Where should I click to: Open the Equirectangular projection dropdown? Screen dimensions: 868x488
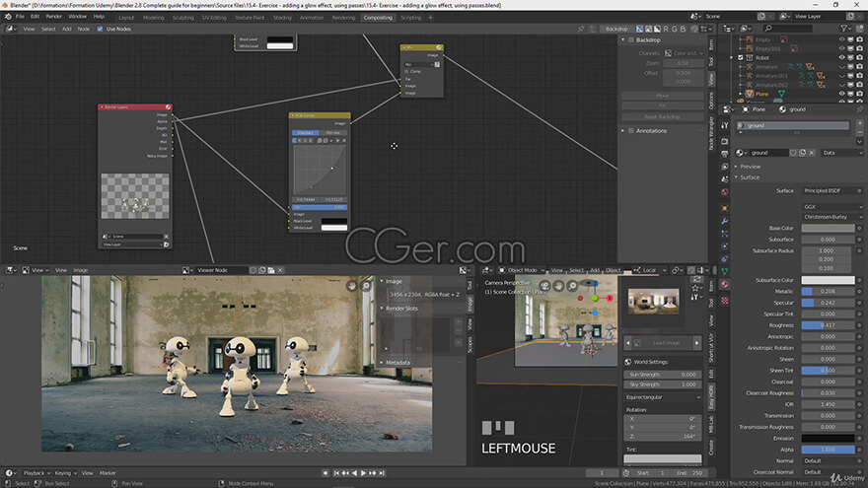pos(663,397)
